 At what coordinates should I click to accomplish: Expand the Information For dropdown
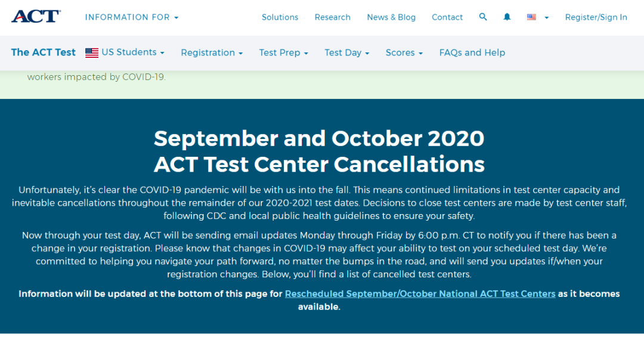click(132, 17)
